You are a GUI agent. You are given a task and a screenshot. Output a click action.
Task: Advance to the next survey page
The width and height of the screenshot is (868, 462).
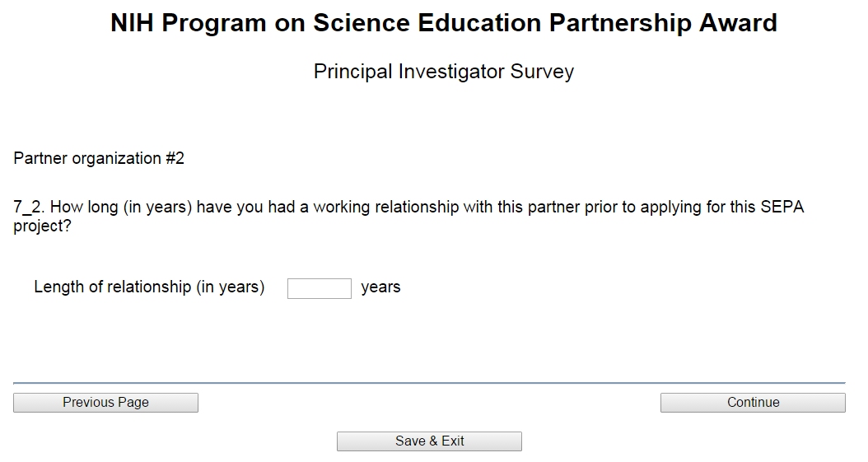[x=752, y=403]
